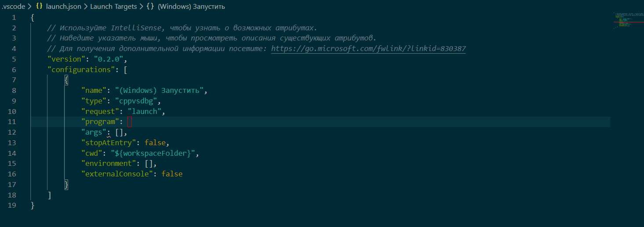Click line number 6 in the gutter
Viewport: 644px width, 227px height.
[14, 70]
